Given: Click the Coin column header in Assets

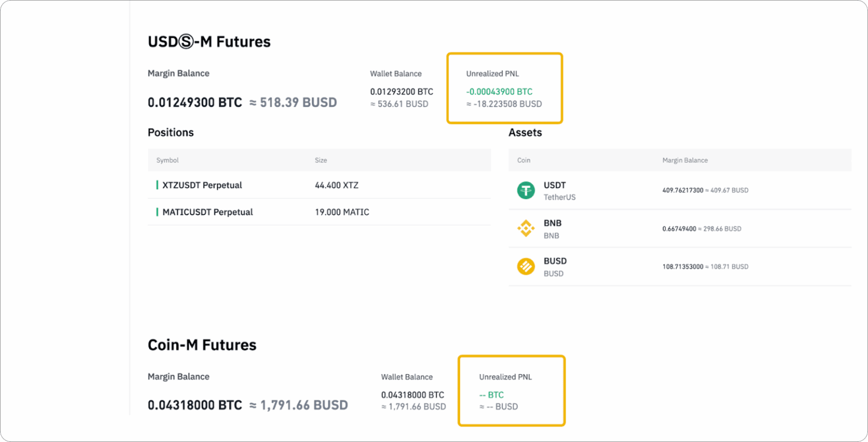Looking at the screenshot, I should pyautogui.click(x=523, y=160).
